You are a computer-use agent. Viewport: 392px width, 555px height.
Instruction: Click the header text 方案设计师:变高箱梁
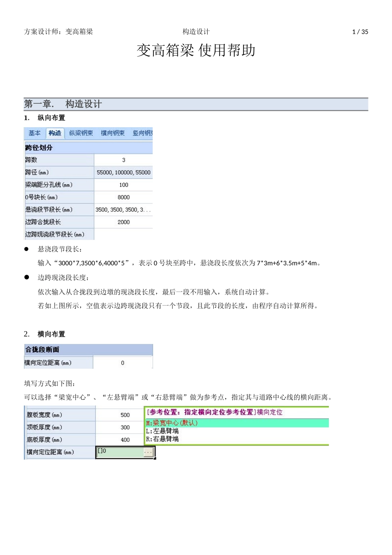tap(59, 32)
